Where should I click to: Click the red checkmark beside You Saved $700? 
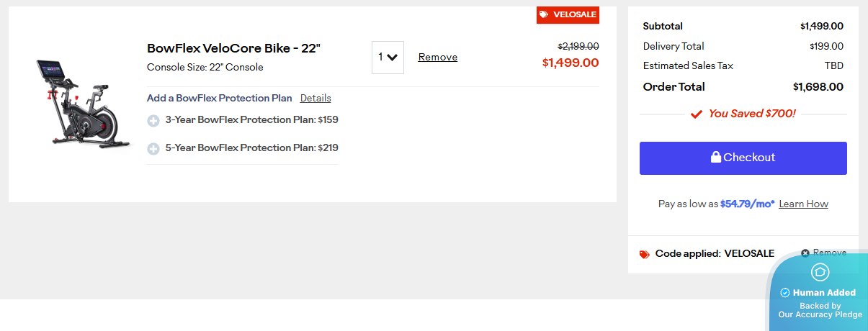pyautogui.click(x=697, y=114)
